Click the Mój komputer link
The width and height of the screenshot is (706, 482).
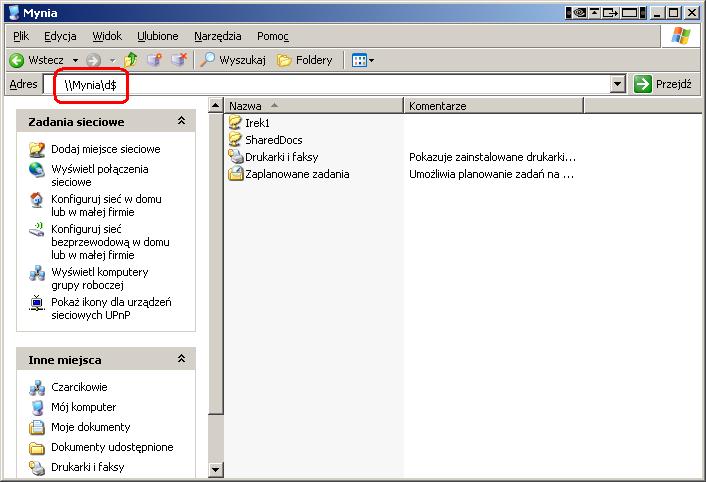[x=83, y=407]
